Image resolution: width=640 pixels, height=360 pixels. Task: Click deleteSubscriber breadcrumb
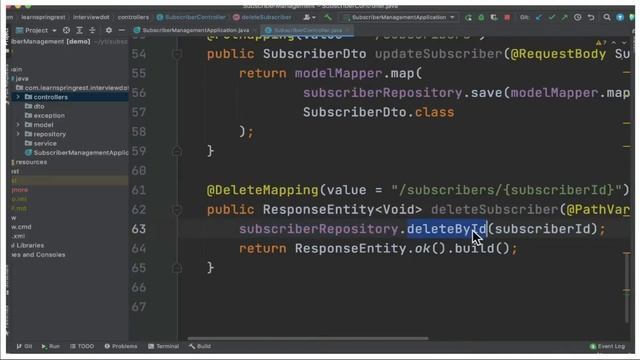coord(262,17)
